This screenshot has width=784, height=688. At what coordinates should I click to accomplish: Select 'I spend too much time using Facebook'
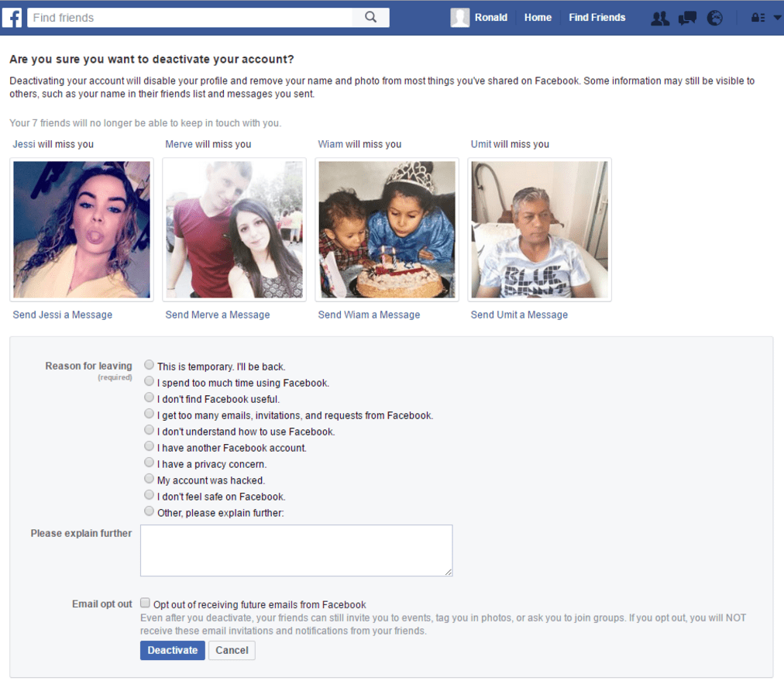pos(149,381)
